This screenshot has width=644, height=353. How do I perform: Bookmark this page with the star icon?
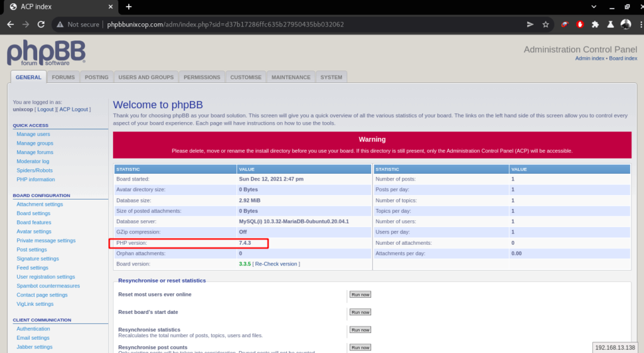pos(545,25)
